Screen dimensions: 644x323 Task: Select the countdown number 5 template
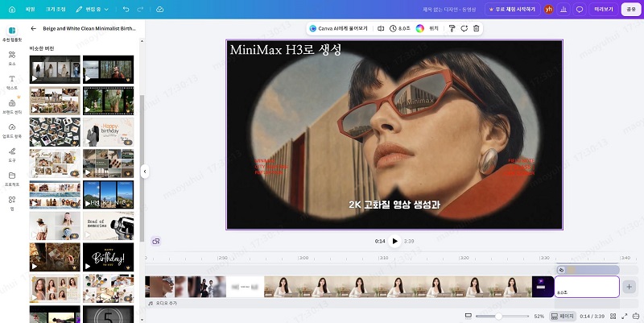click(109, 314)
